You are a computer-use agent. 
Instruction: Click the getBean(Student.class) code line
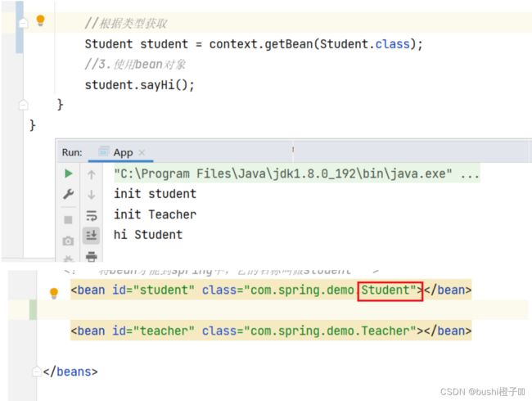(254, 44)
